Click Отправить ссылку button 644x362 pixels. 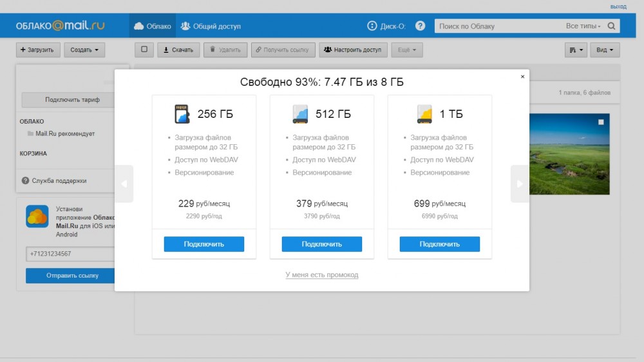click(70, 276)
